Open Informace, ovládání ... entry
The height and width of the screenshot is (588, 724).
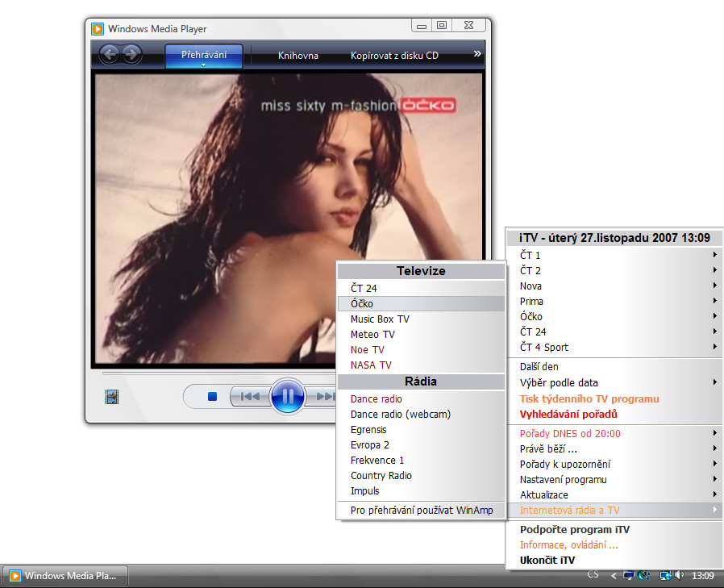pos(614,544)
